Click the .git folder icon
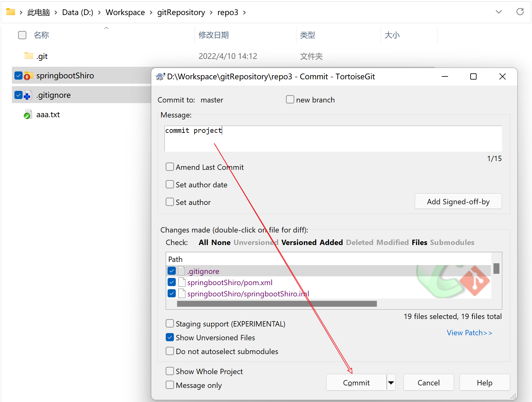Screen dimensions: 532x402 coord(29,56)
